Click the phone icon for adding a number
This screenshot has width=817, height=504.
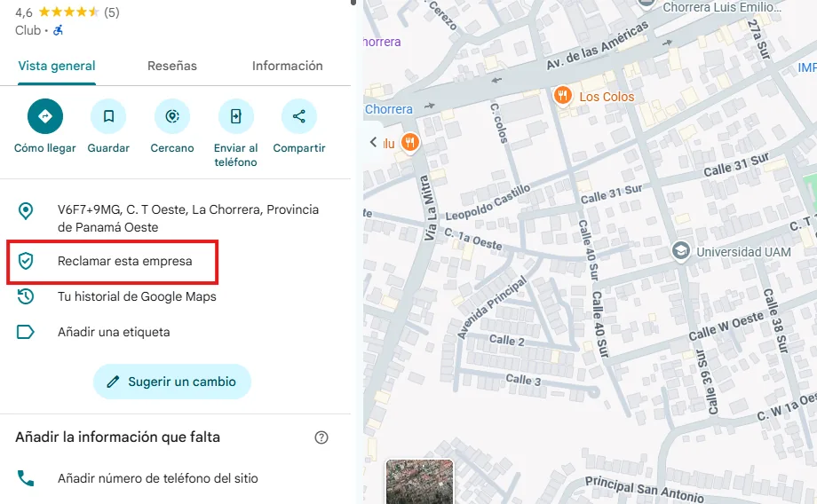tap(26, 478)
